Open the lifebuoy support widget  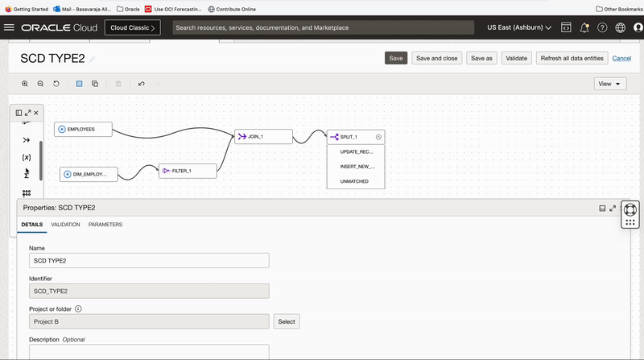point(630,209)
